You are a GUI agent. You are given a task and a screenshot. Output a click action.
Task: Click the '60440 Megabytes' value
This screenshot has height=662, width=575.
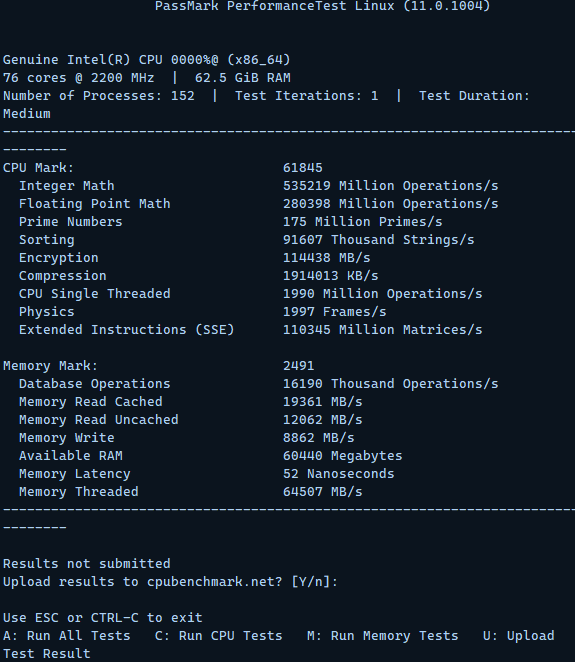(342, 456)
